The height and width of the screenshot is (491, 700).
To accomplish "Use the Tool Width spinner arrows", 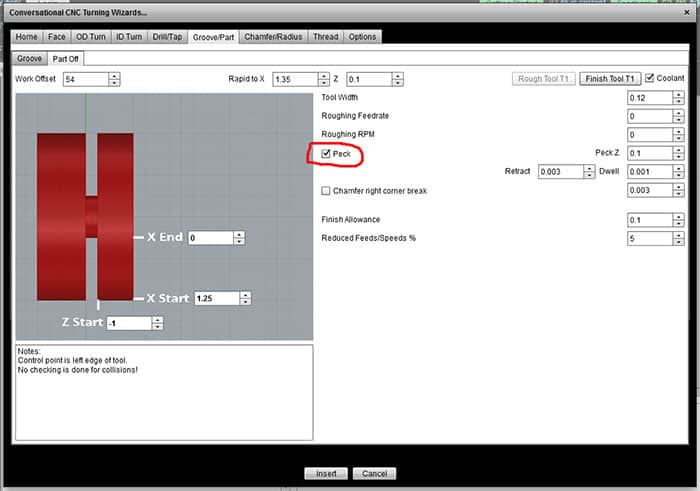I will [x=678, y=98].
